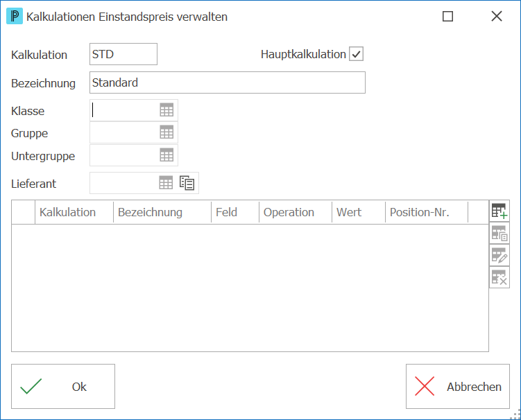Open the Lieferant lookup table icon
521x420 pixels.
click(x=166, y=182)
